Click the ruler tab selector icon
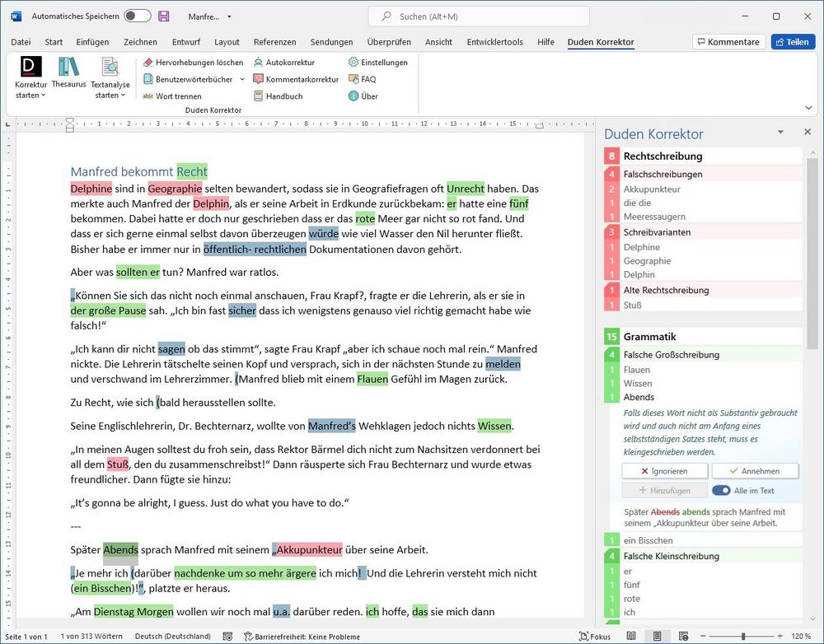This screenshot has width=824, height=644. [7, 124]
